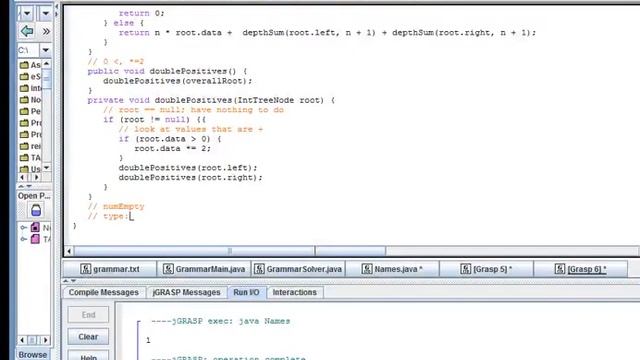The height and width of the screenshot is (360, 640).
Task: Select the 'TA' folder in file list
Action: (30, 157)
